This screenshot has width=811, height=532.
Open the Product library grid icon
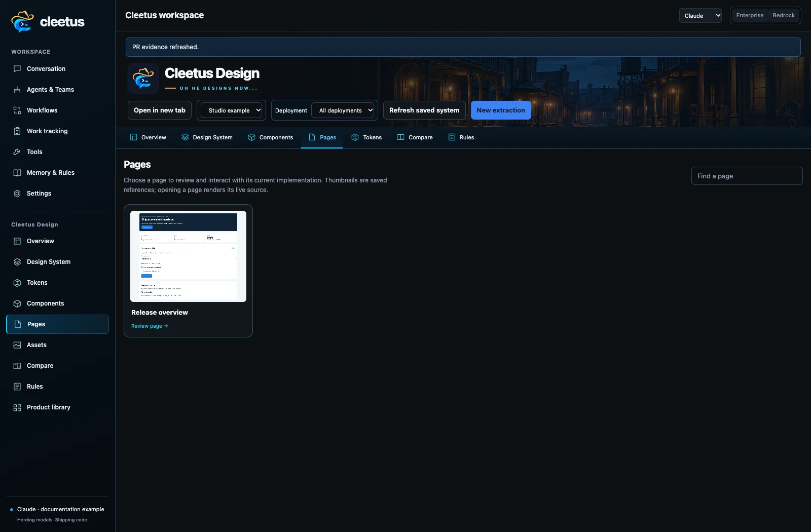click(x=17, y=407)
